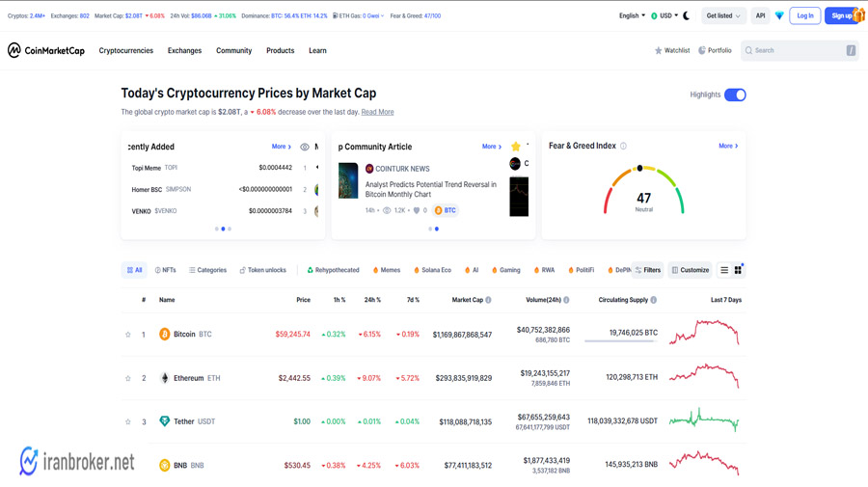Image resolution: width=868 pixels, height=487 pixels.
Task: Click Circulating Supply info icon
Action: [x=654, y=300]
